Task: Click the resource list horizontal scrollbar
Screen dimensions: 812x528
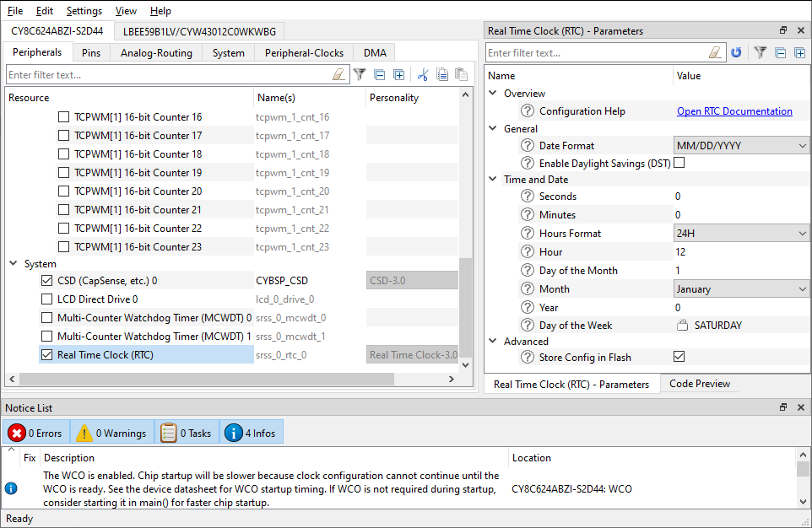Action: tap(206, 379)
